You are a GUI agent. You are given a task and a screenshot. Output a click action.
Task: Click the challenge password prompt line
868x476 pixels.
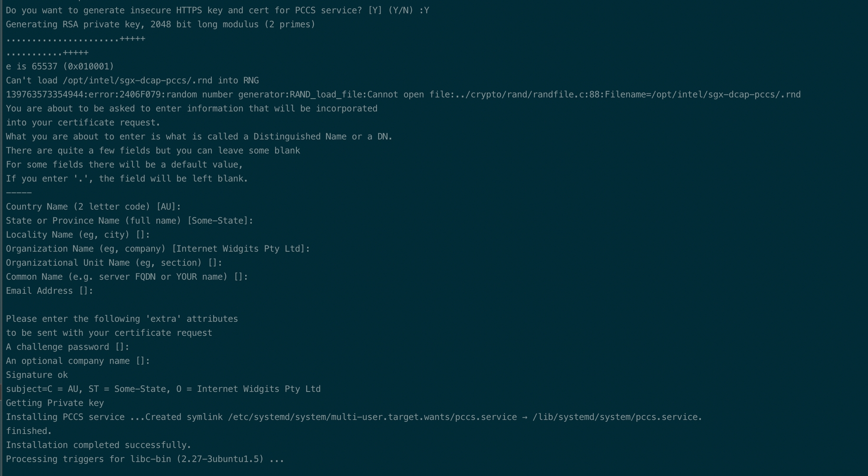[x=67, y=347]
